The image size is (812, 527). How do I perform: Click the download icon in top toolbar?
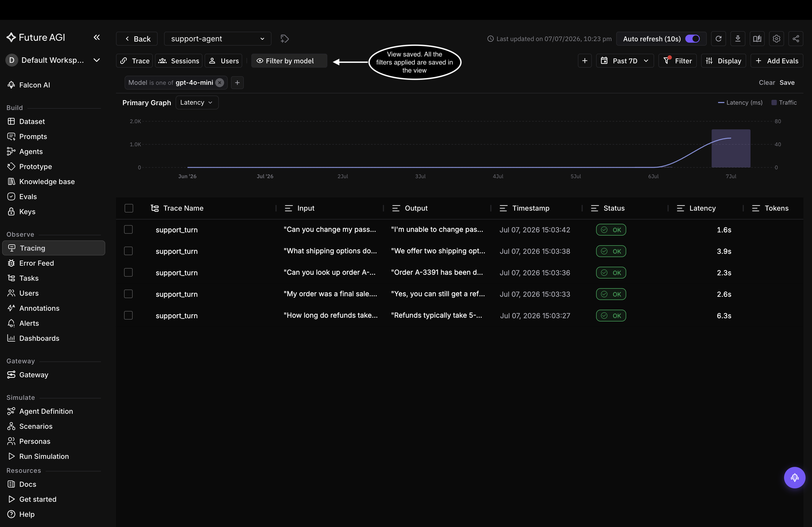738,39
